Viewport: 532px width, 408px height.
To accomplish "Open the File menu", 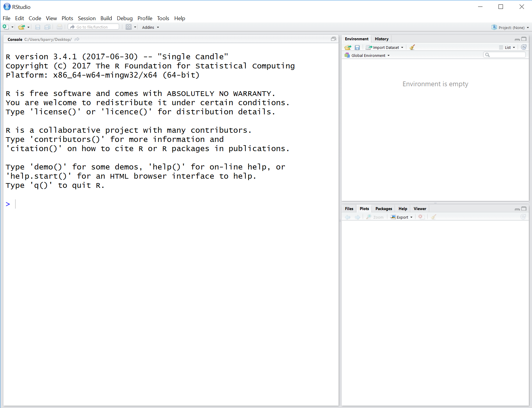I will (x=7, y=18).
